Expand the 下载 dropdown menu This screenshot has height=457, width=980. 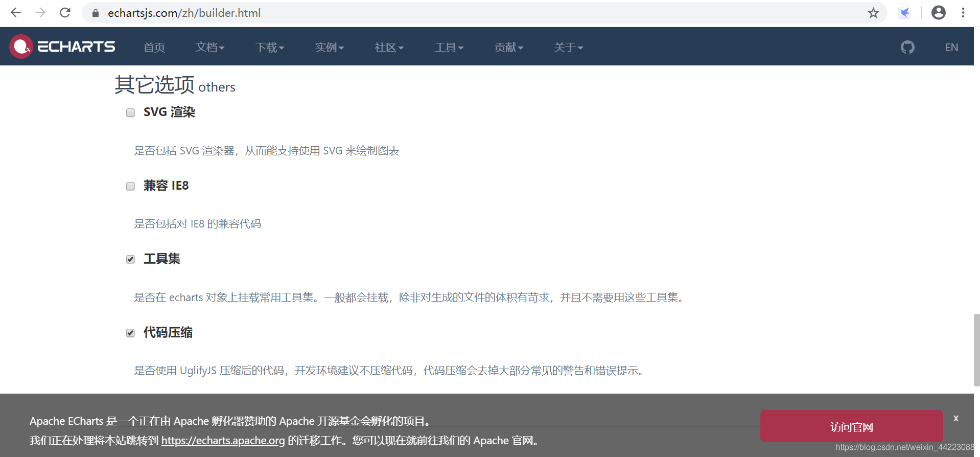(270, 47)
